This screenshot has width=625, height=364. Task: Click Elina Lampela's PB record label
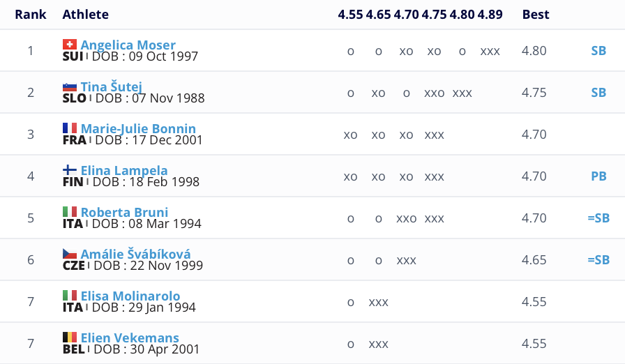(x=598, y=176)
